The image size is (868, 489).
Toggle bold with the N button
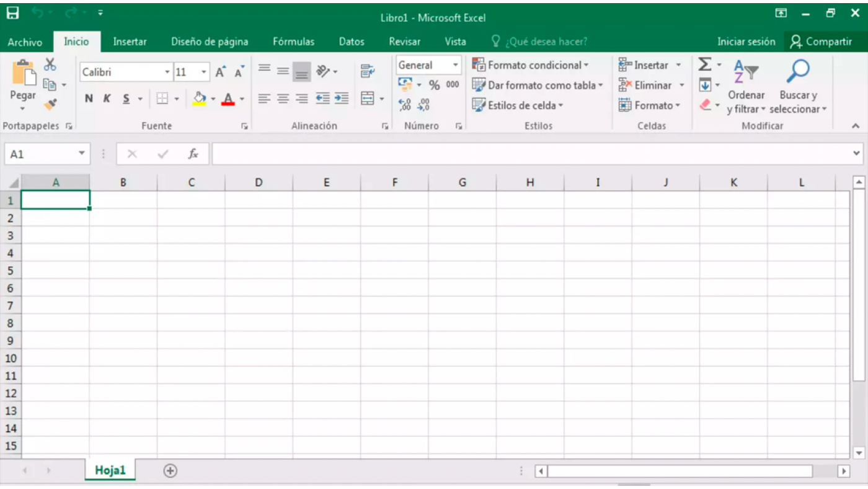(x=89, y=99)
